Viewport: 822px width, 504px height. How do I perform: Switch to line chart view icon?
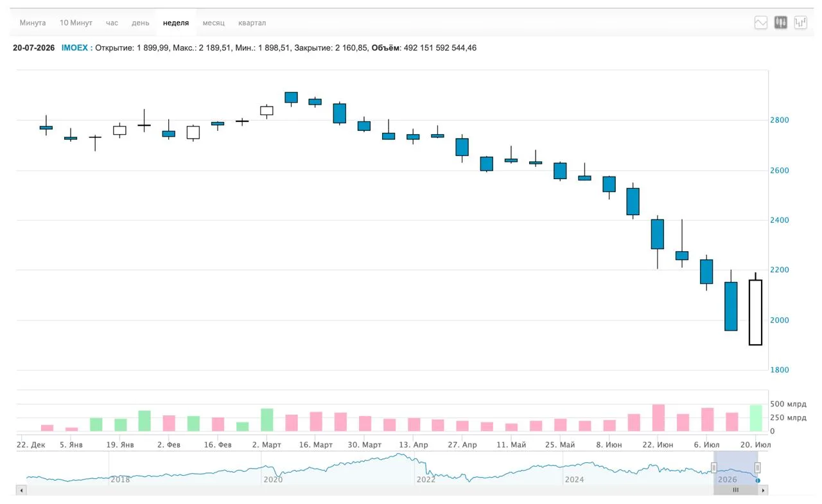761,23
